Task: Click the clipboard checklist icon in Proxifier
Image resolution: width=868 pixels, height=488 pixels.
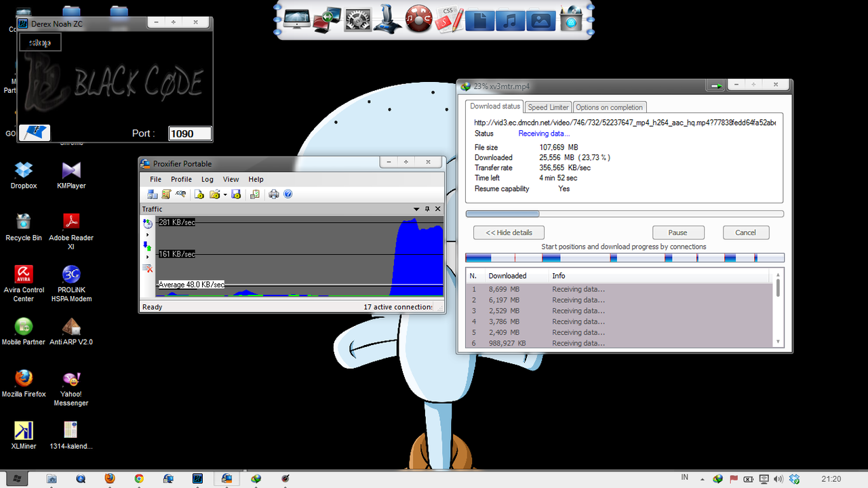Action: click(255, 195)
